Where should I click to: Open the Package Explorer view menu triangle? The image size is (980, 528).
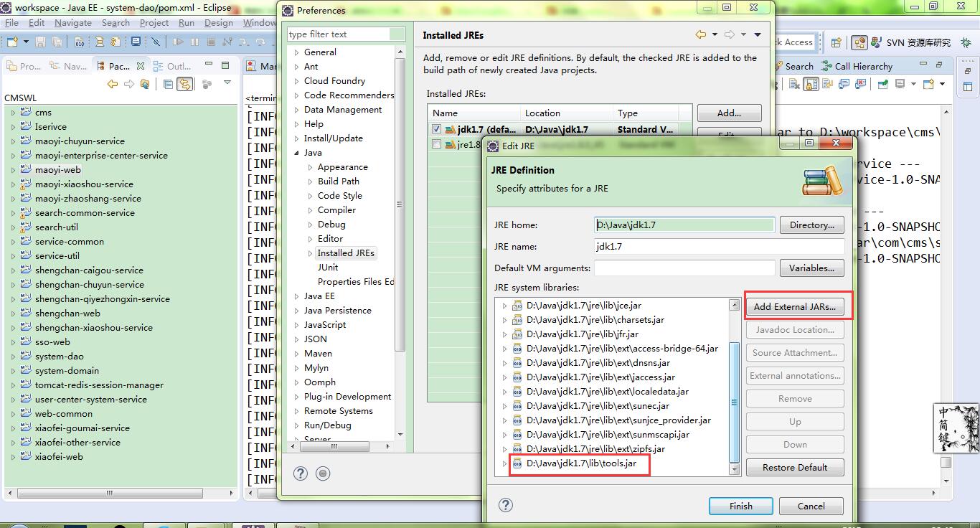coord(227,82)
